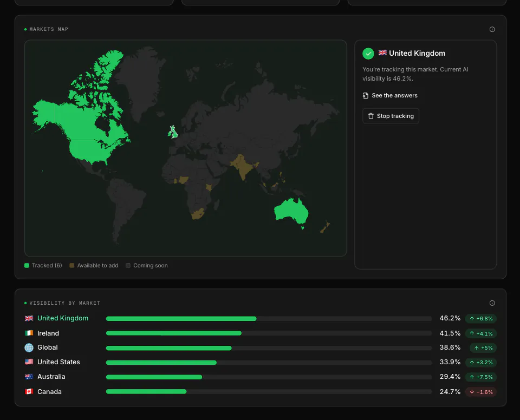Click the +7.5% change badge
Viewport: 520px width, 420px height.
481,377
